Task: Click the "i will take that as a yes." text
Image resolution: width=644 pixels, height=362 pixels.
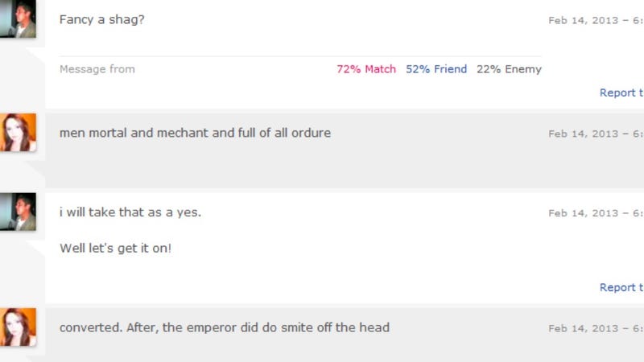Action: [130, 212]
